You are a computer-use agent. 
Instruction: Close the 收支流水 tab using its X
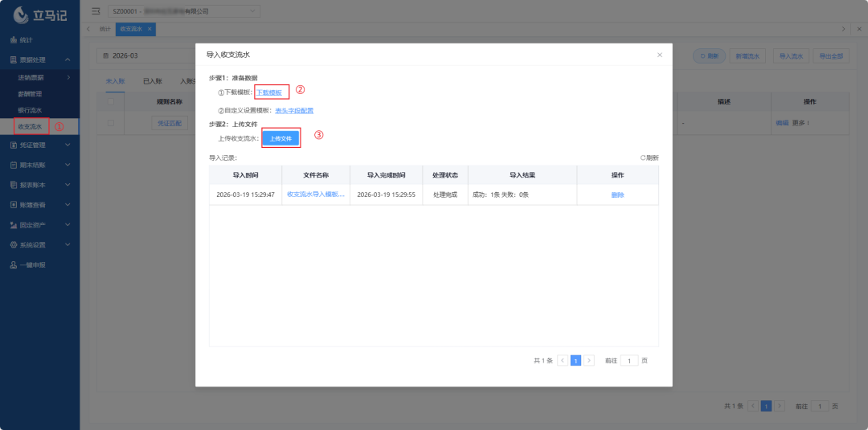(149, 29)
